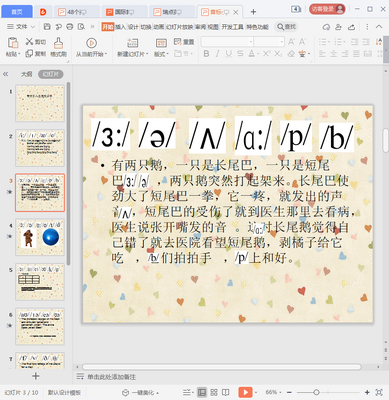Click the increase font size icon
This screenshot has height=400, width=389.
[291, 42]
